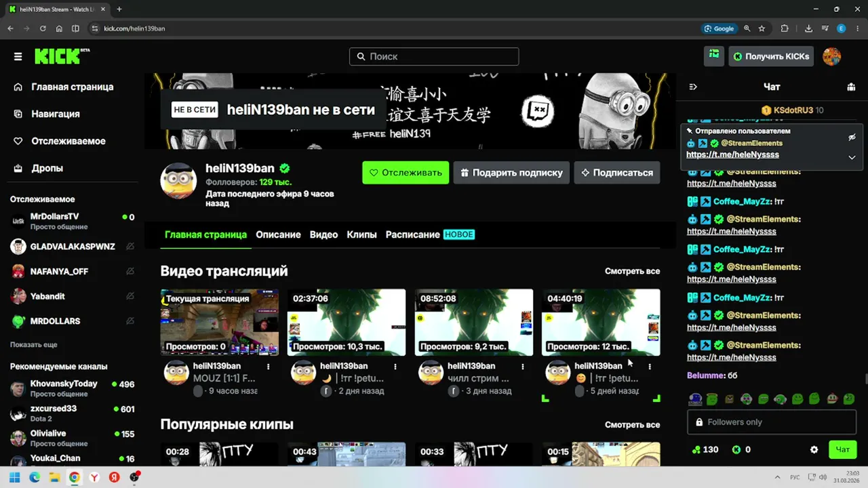See all videos under Видео трансляций
The height and width of the screenshot is (488, 868).
[x=632, y=271]
